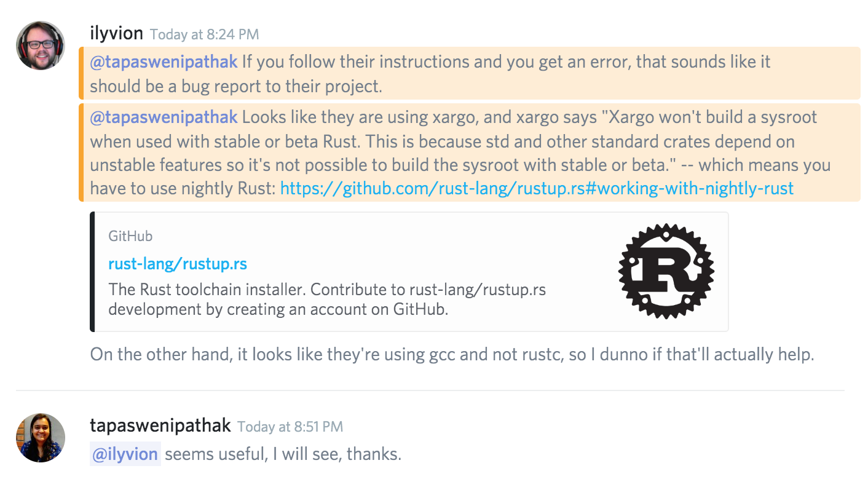Open the @tapaswenipathak mention in first message
This screenshot has width=868, height=487.
point(164,61)
